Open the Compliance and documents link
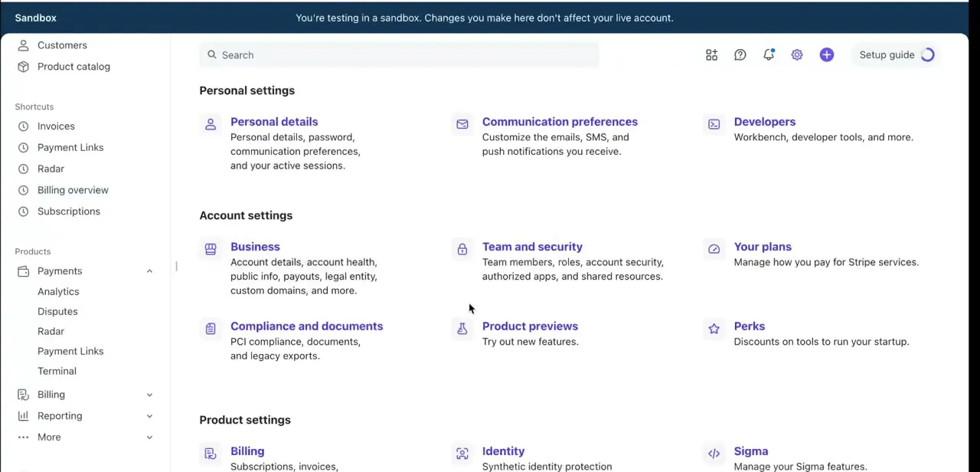 click(x=306, y=326)
